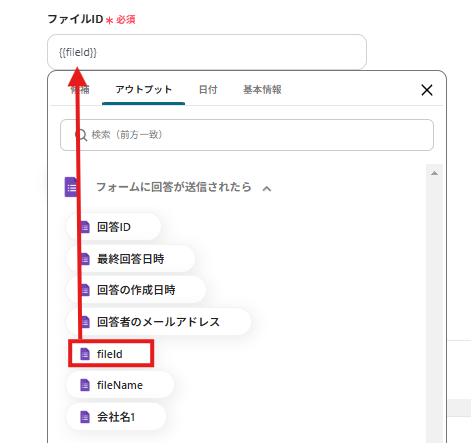Select the 会社名1 output chip
This screenshot has width=471, height=443.
point(116,417)
